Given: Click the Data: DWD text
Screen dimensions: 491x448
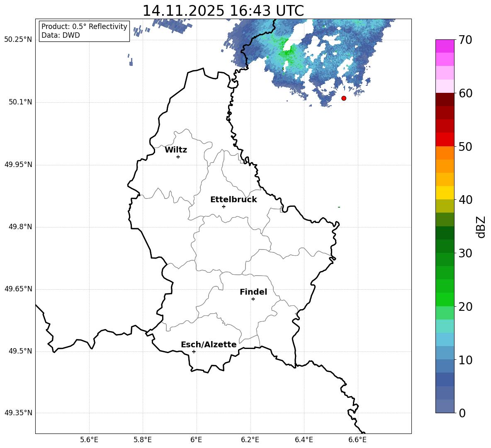Looking at the screenshot, I should coord(61,35).
